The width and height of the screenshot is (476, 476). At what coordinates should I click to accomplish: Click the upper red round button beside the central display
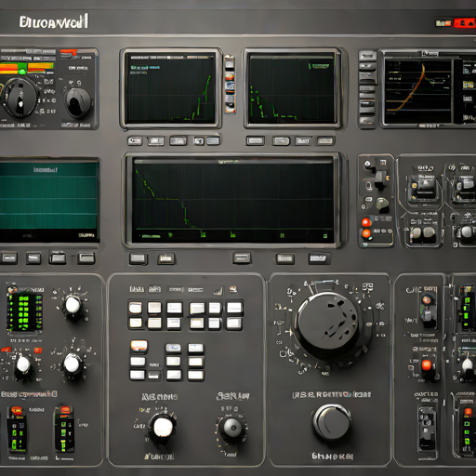point(366,222)
